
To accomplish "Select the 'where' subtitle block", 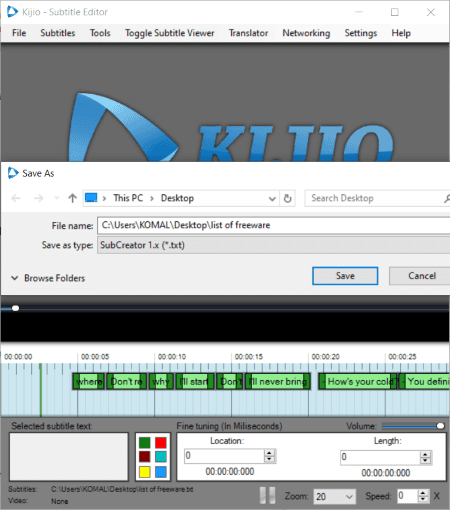I will click(89, 381).
